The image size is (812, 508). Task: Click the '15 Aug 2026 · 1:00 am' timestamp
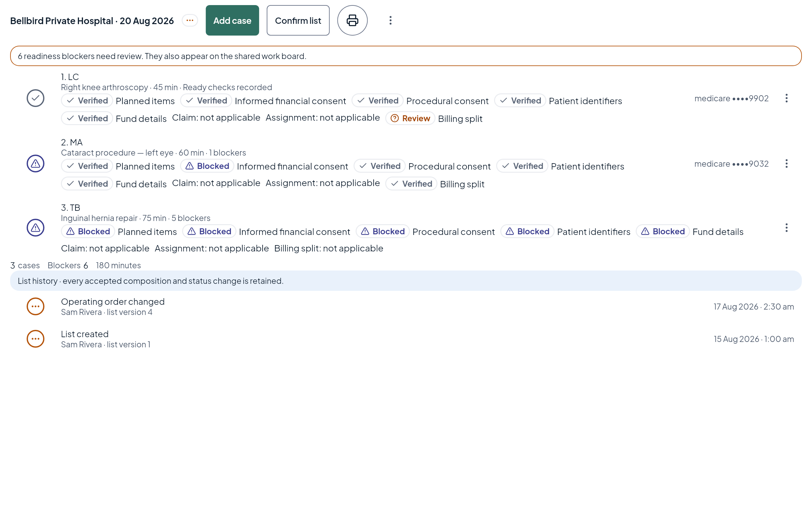pos(754,339)
